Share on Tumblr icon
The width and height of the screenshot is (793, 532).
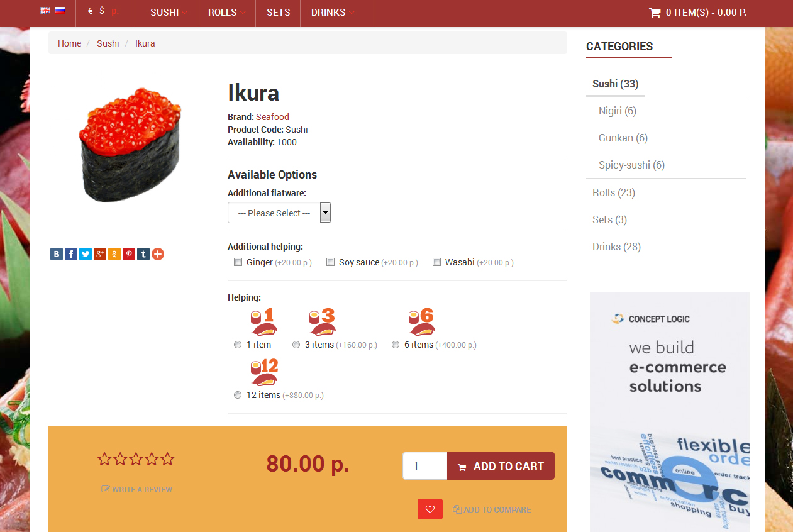tap(143, 254)
